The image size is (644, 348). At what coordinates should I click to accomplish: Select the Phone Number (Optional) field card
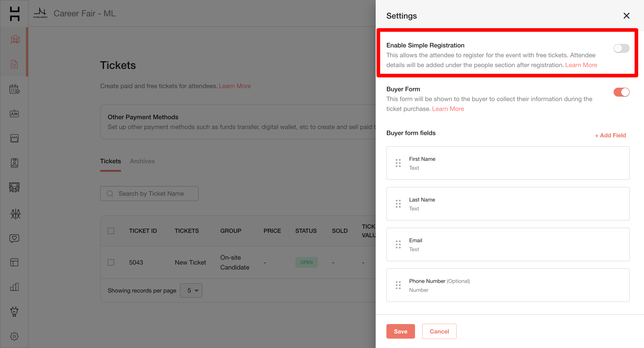tap(508, 285)
